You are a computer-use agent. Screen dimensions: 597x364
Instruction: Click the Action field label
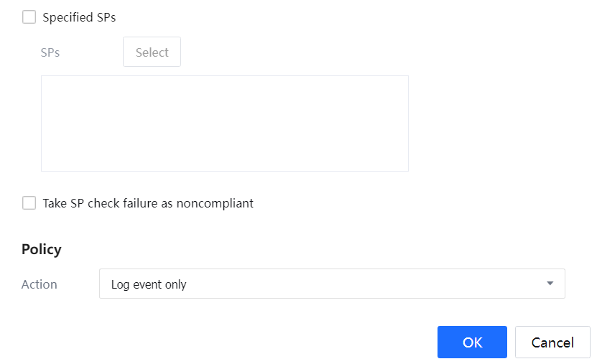pos(40,284)
